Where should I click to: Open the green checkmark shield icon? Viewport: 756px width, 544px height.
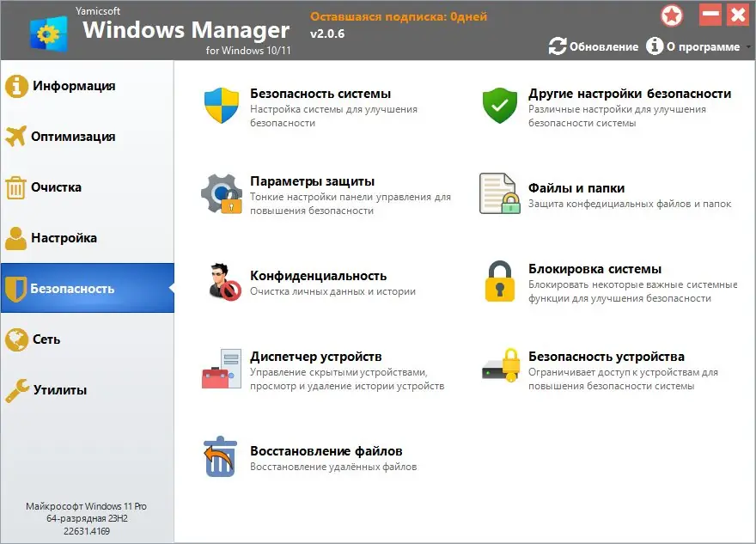pos(499,107)
